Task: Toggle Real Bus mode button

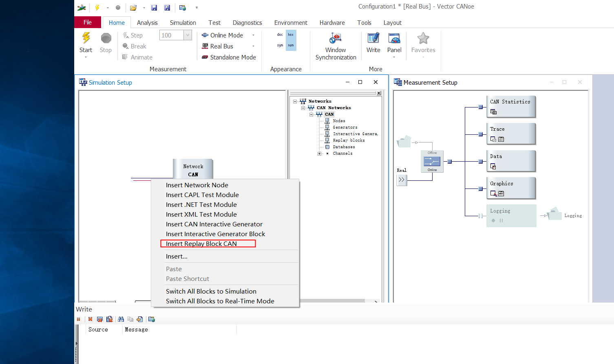Action: (218, 46)
